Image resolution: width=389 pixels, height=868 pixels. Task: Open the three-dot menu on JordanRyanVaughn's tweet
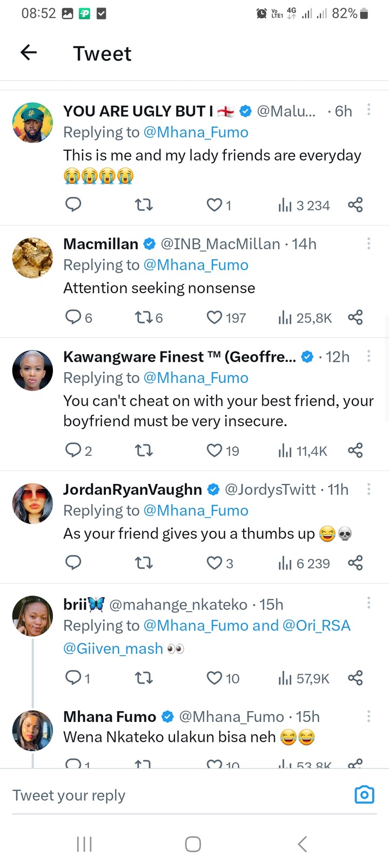368,489
